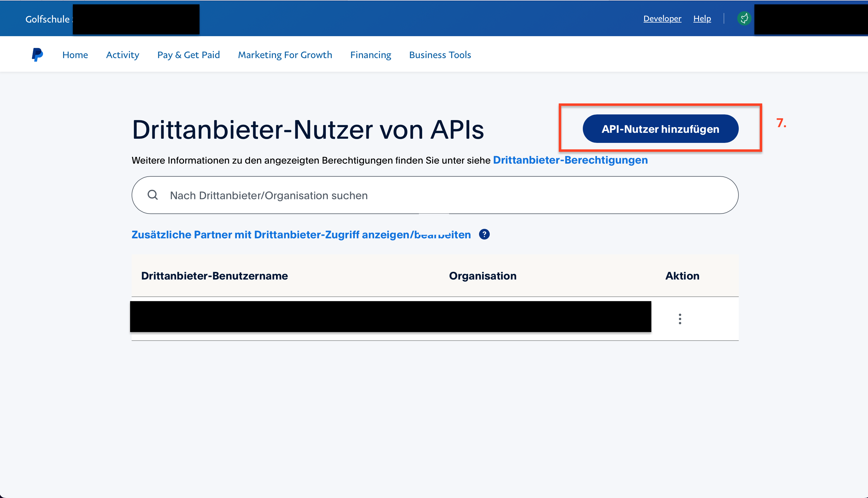Click the Drittanbieter-Benutzername column header

(x=215, y=276)
